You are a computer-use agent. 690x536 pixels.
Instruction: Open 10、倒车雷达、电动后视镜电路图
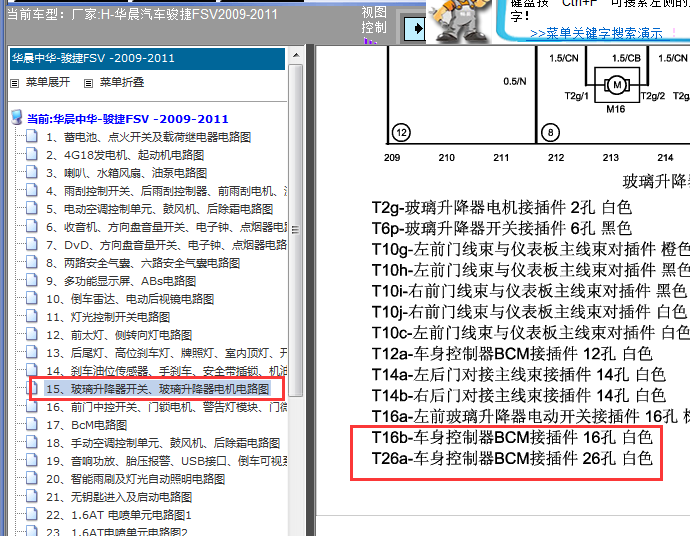point(130,299)
